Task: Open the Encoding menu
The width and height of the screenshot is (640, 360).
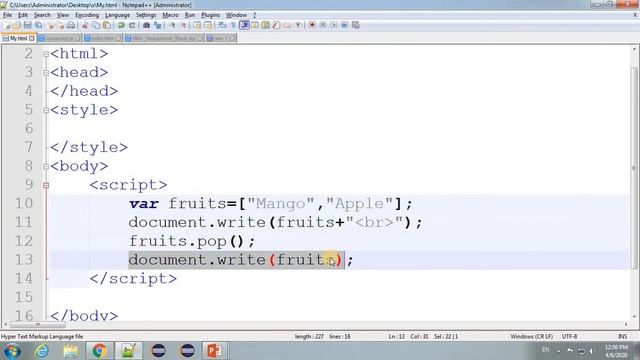Action: (x=87, y=15)
